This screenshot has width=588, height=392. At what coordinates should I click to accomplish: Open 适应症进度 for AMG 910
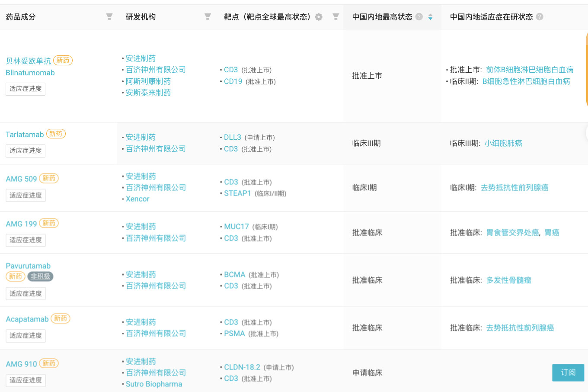[26, 380]
